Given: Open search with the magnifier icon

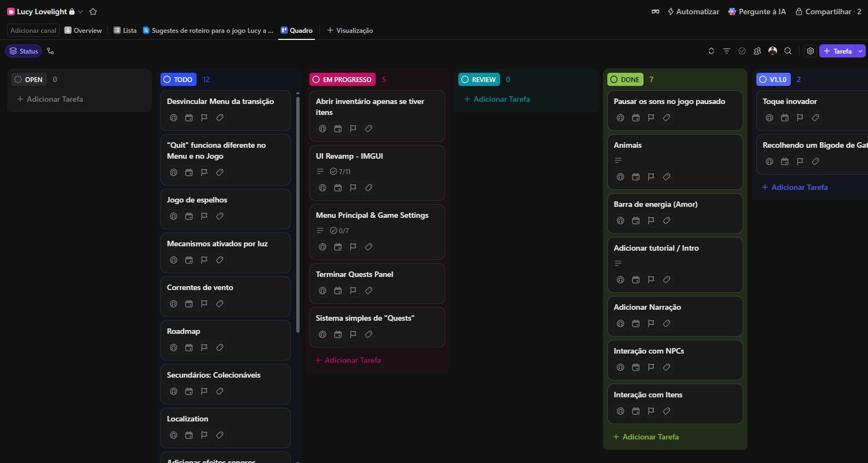Looking at the screenshot, I should click(x=788, y=51).
